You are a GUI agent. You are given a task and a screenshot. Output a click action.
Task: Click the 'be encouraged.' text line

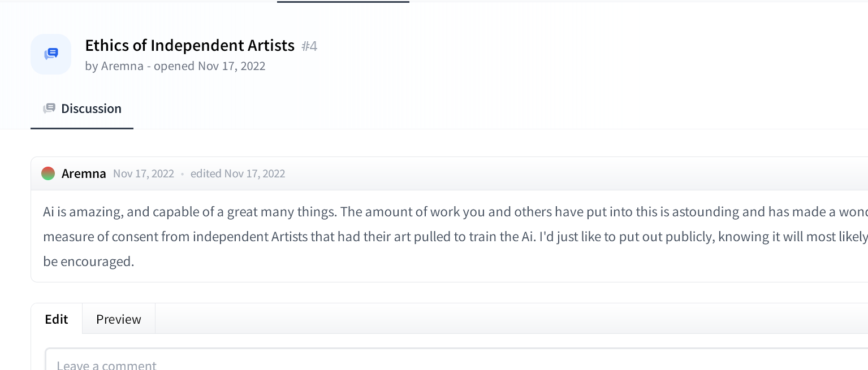point(89,262)
